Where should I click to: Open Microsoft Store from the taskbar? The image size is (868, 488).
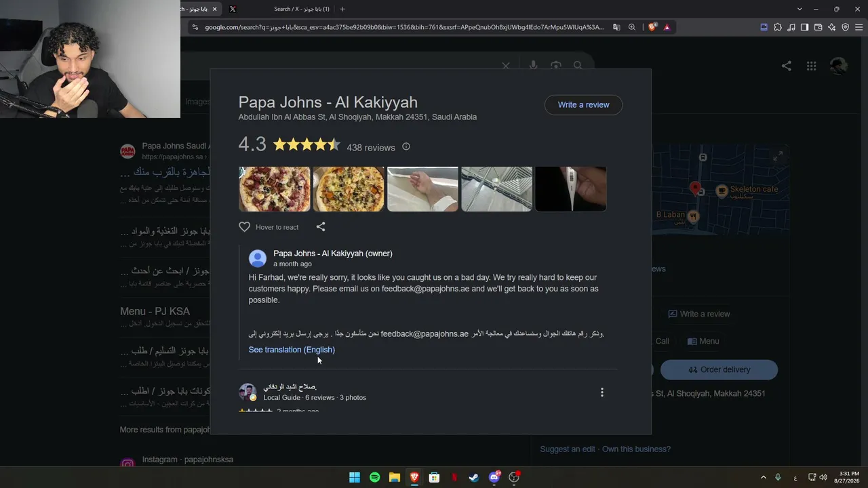[x=434, y=477]
